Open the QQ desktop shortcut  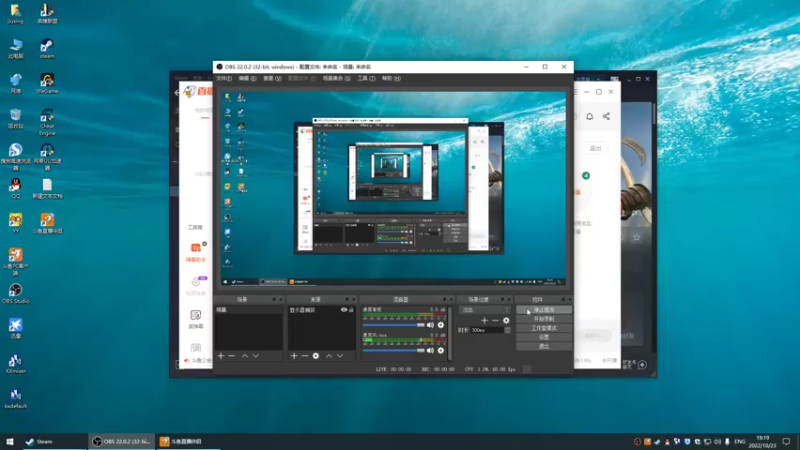(x=15, y=189)
